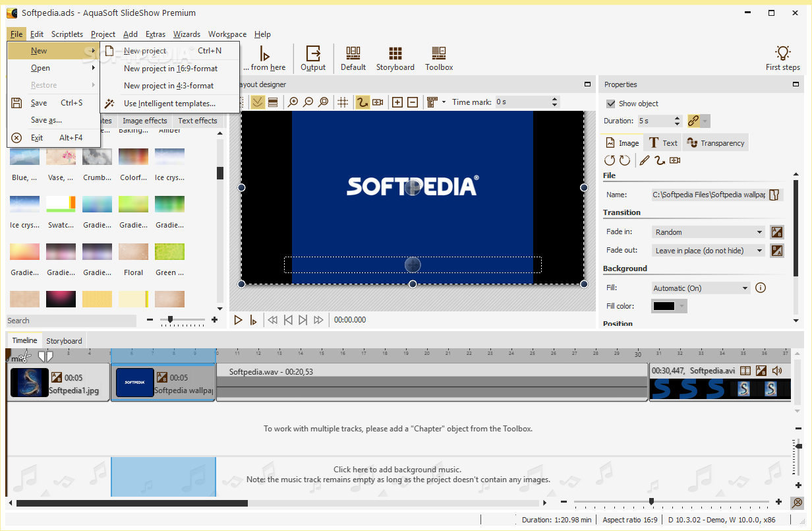Choose New project in 16:9-format
Viewport: 812px width, 531px height.
(171, 68)
